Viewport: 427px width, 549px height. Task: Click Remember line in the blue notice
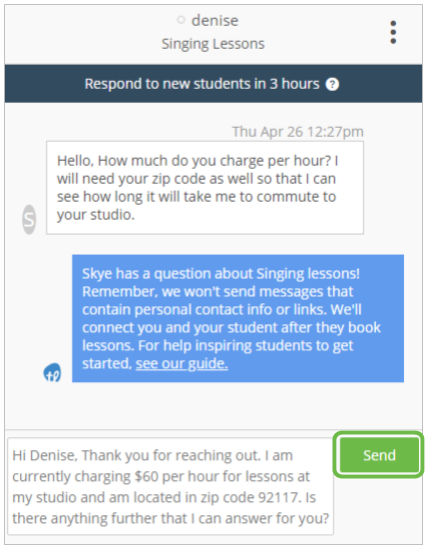point(218,292)
